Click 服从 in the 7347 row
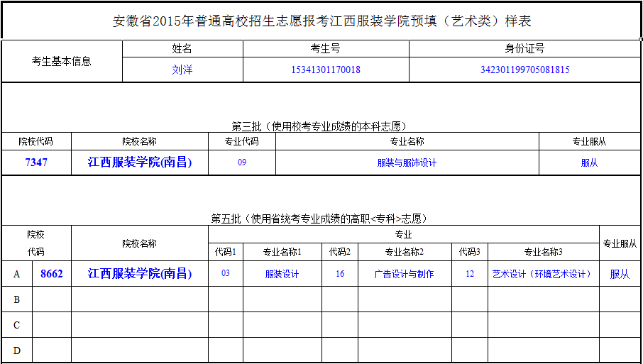The height and width of the screenshot is (364, 643). [589, 162]
